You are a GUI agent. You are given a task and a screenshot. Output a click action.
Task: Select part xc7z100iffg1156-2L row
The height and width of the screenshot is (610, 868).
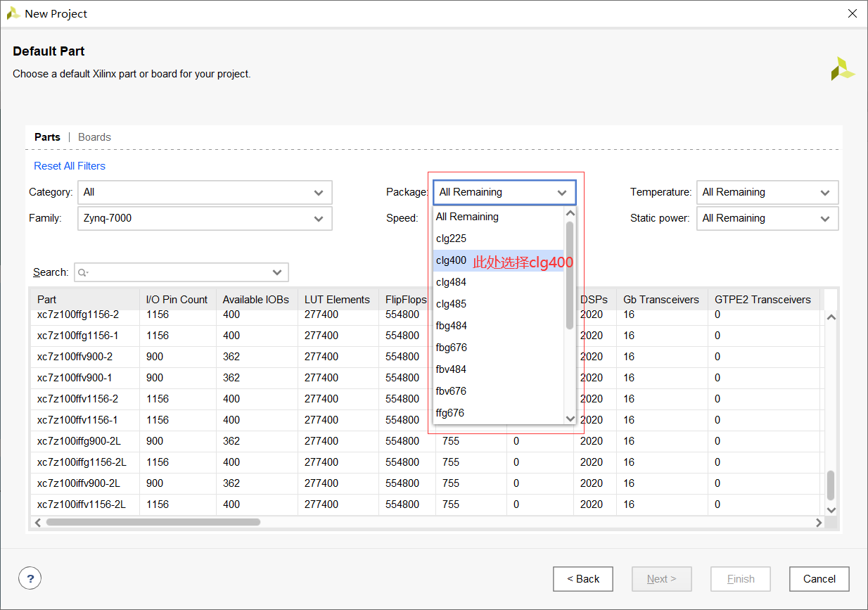click(426, 462)
